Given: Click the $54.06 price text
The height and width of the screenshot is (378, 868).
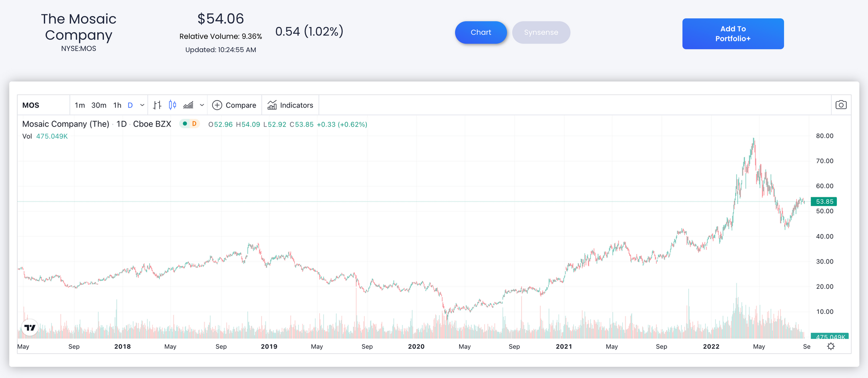Looking at the screenshot, I should point(220,19).
